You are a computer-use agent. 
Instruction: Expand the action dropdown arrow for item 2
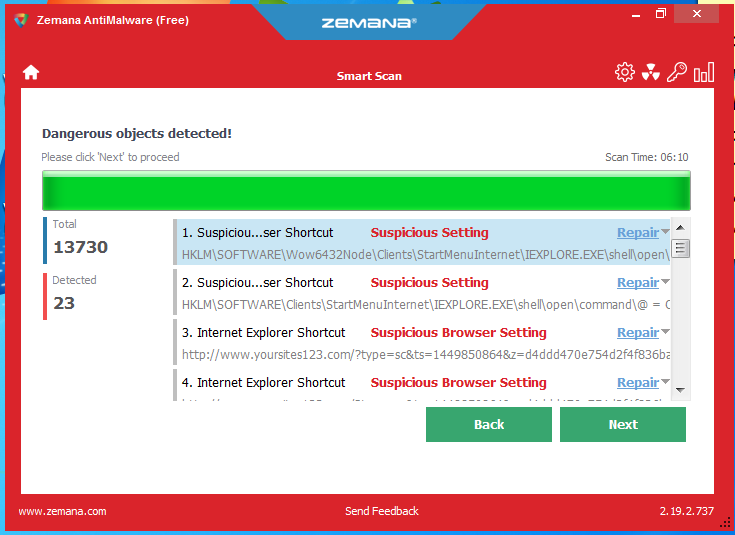tap(665, 282)
